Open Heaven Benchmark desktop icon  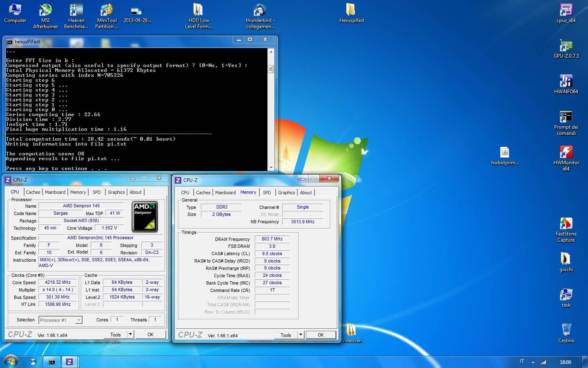[76, 16]
